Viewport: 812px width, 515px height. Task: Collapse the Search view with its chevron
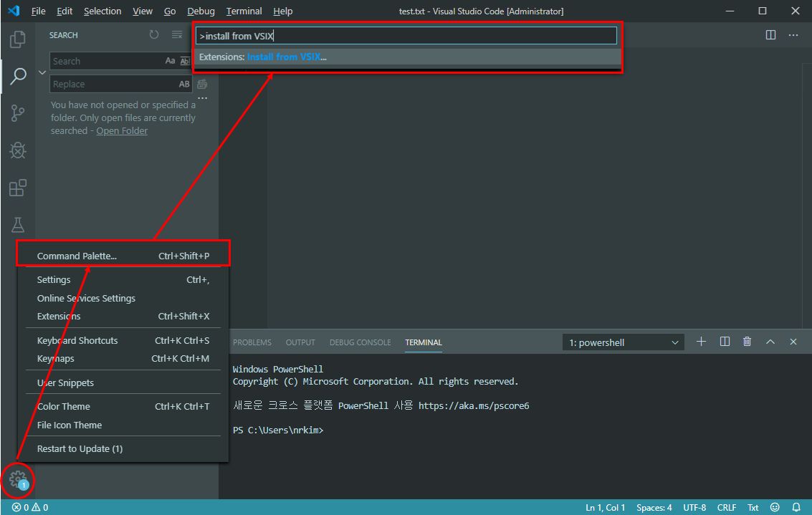pyautogui.click(x=42, y=72)
